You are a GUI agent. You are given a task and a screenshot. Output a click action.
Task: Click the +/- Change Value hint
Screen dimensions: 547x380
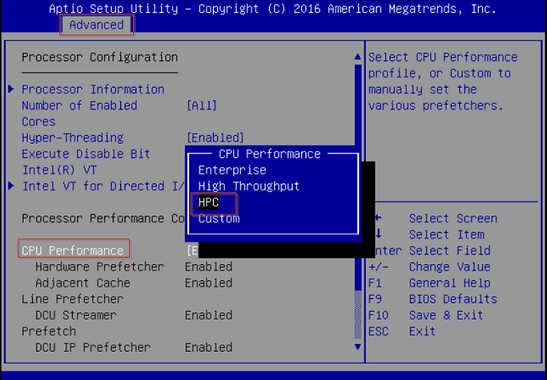[429, 267]
